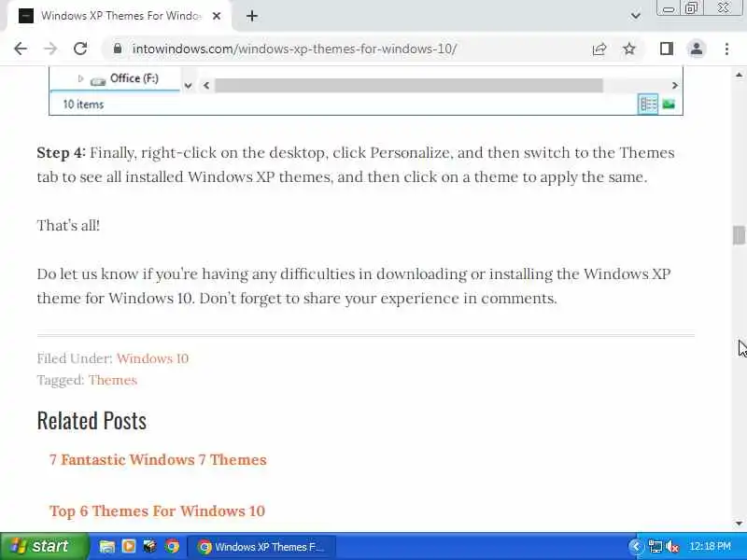Expand hidden system tray icons
This screenshot has width=747, height=560.
coord(636,547)
